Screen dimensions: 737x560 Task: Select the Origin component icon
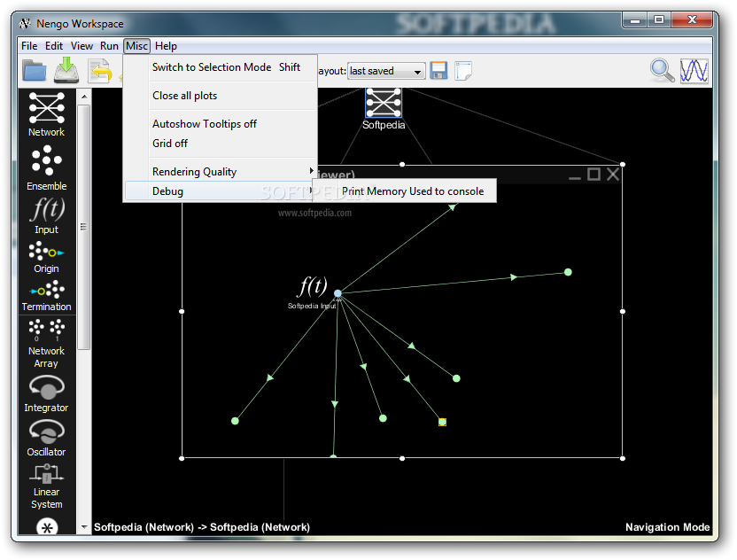pos(46,251)
